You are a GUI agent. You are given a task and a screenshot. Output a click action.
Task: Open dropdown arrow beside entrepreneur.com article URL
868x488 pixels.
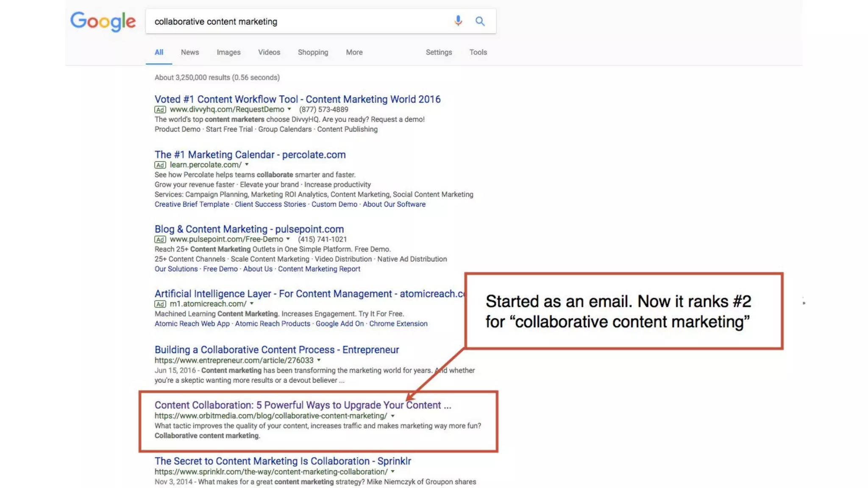[319, 360]
